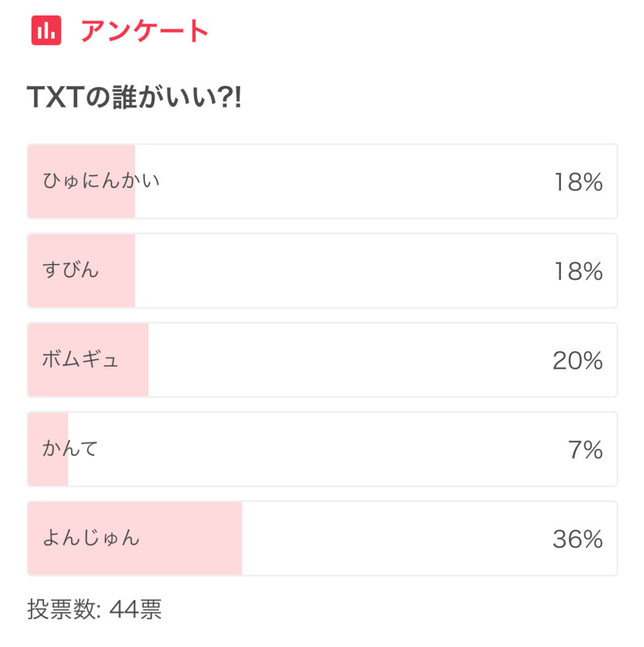
Task: Select the ひゅにんかい poll option
Action: 322,181
